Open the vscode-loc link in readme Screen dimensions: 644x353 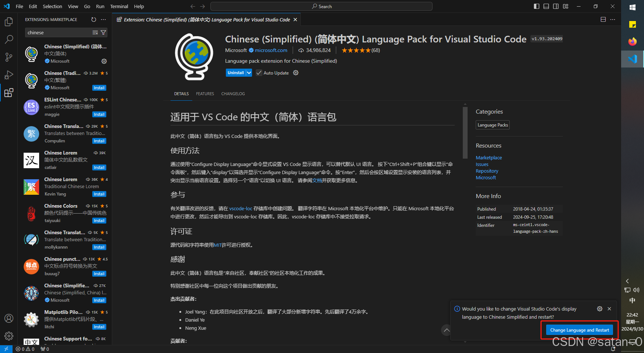[241, 208]
